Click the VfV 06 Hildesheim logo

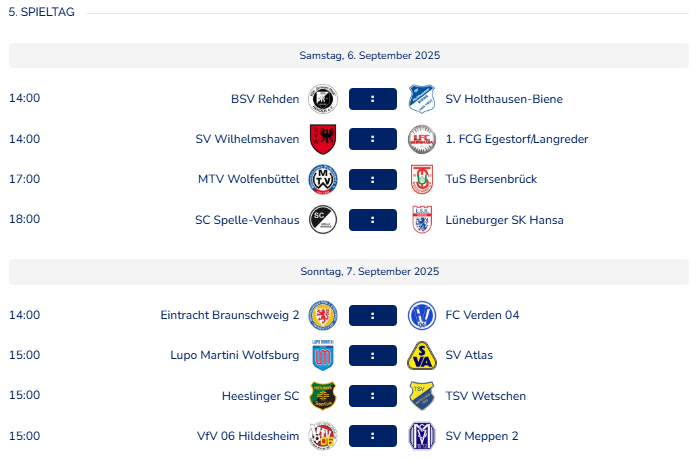tap(323, 436)
